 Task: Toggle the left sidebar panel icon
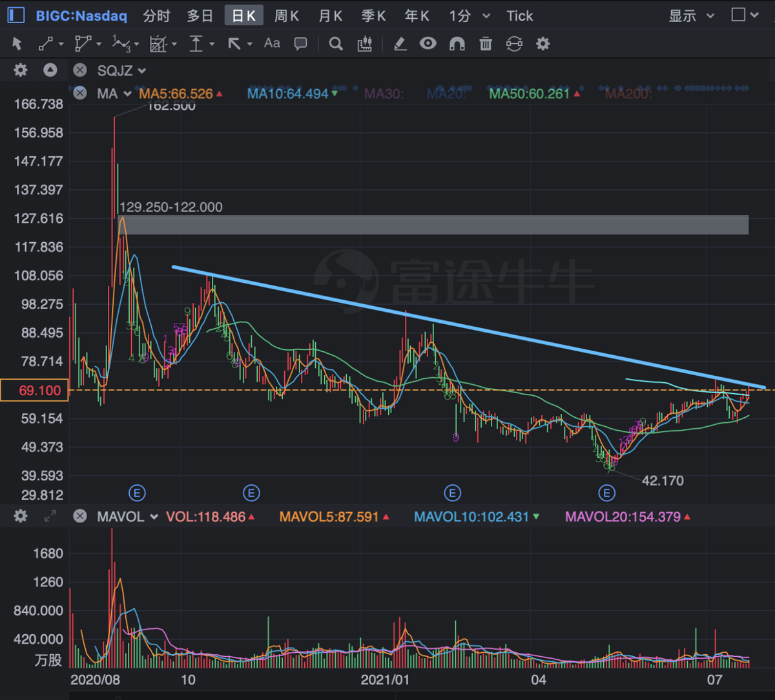point(15,15)
